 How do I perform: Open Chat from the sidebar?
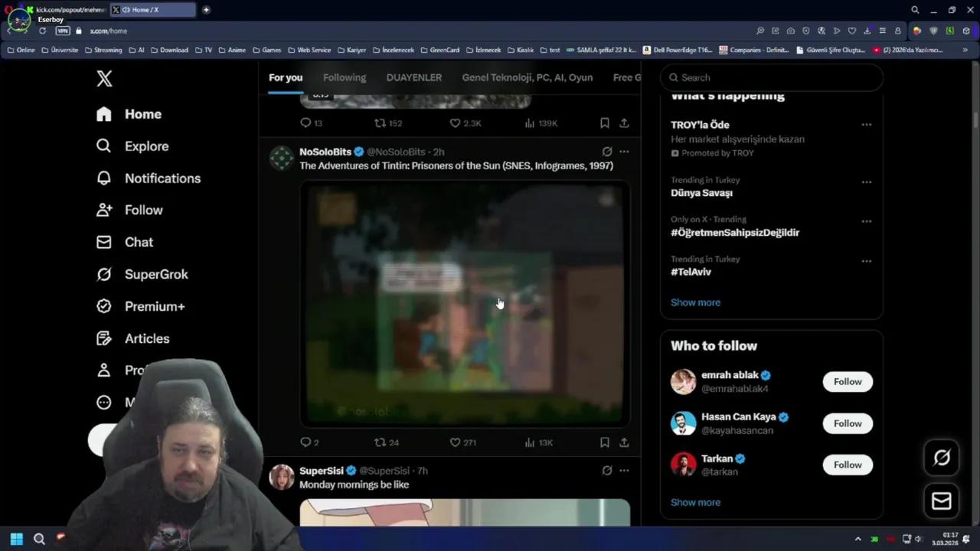(124, 243)
